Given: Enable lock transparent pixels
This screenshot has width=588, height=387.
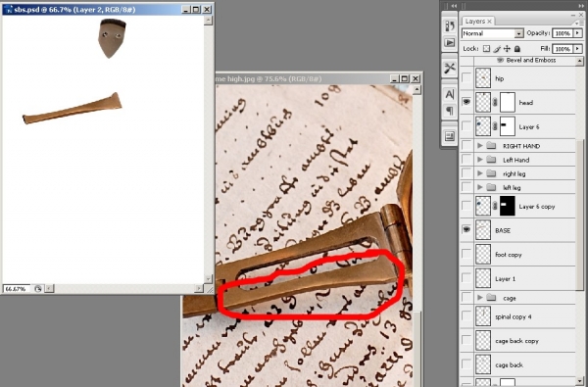Looking at the screenshot, I should [x=486, y=48].
